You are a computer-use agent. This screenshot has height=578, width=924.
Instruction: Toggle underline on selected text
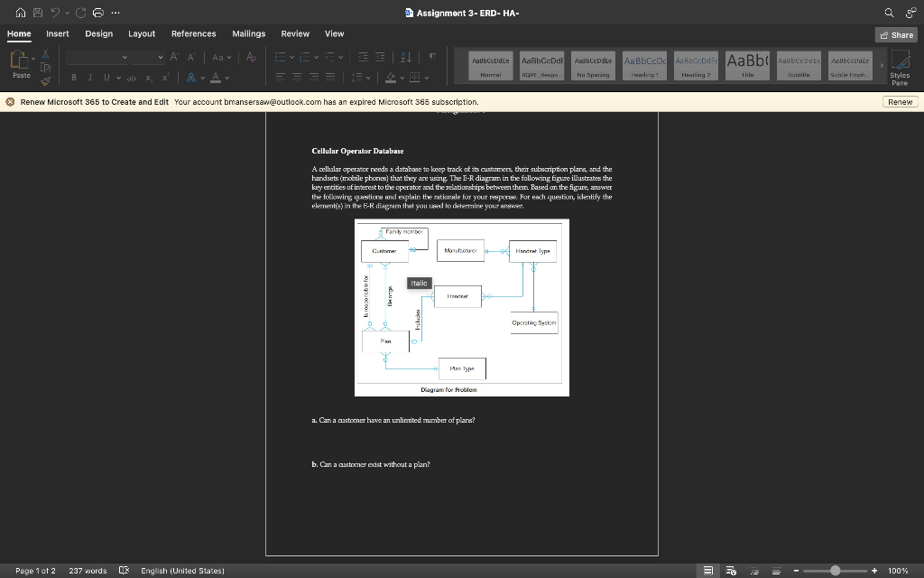tap(106, 77)
